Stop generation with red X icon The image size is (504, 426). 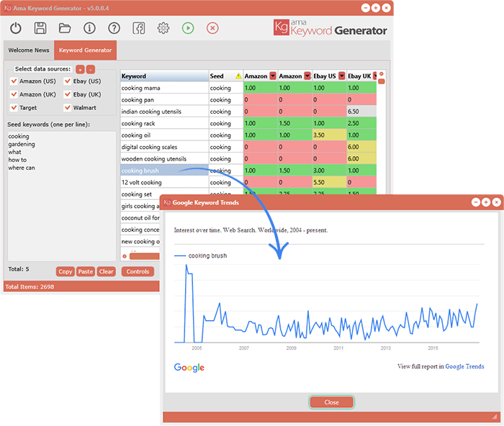(x=212, y=28)
